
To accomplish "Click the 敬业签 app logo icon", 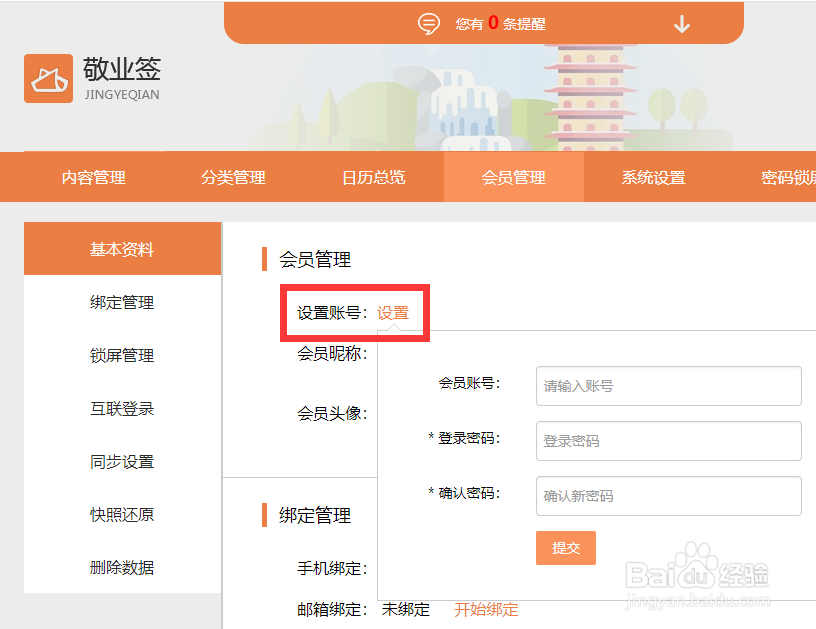I will pyautogui.click(x=48, y=78).
